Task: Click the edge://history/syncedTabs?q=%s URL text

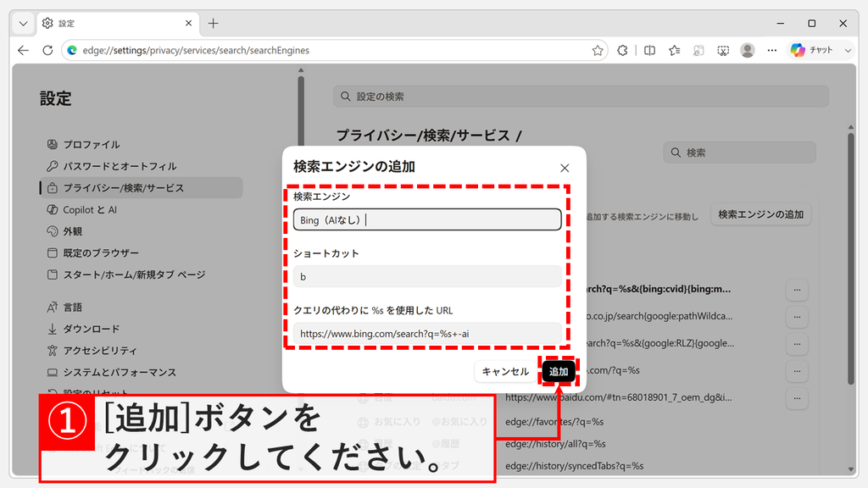Action: pyautogui.click(x=574, y=466)
